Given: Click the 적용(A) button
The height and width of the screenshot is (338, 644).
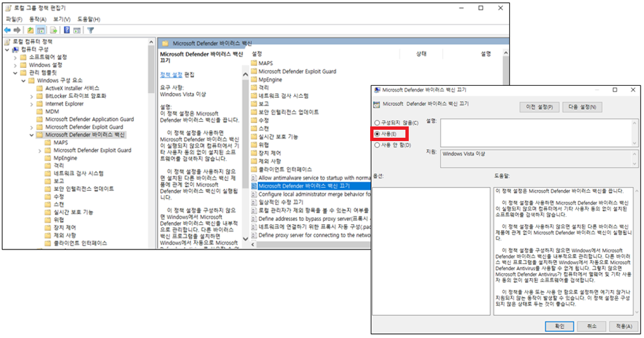Looking at the screenshot, I should click(x=624, y=326).
